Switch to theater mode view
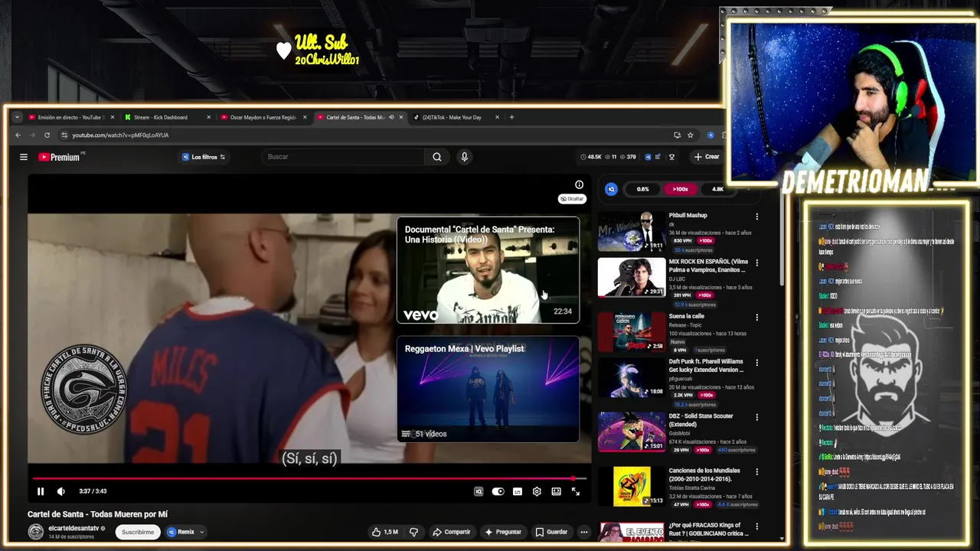The image size is (980, 551). 556,491
